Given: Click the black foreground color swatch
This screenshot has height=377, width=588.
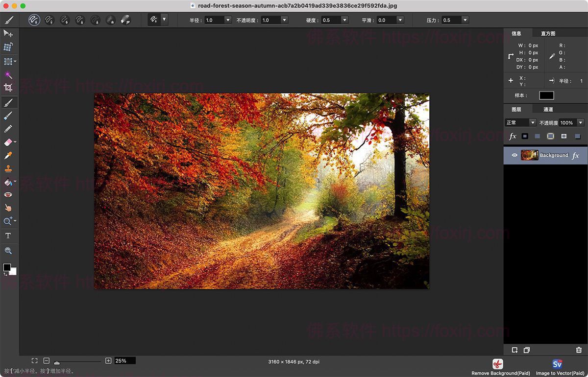Looking at the screenshot, I should click(7, 267).
